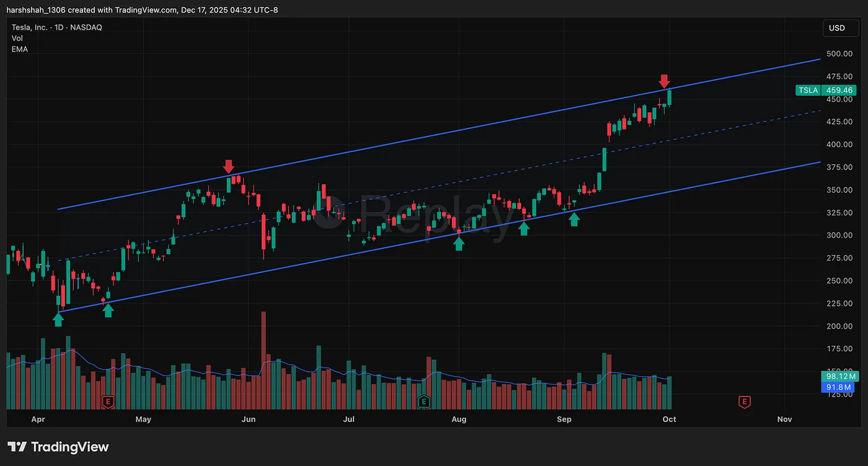
Task: Click the 500.00 price axis label
Action: pyautogui.click(x=839, y=54)
